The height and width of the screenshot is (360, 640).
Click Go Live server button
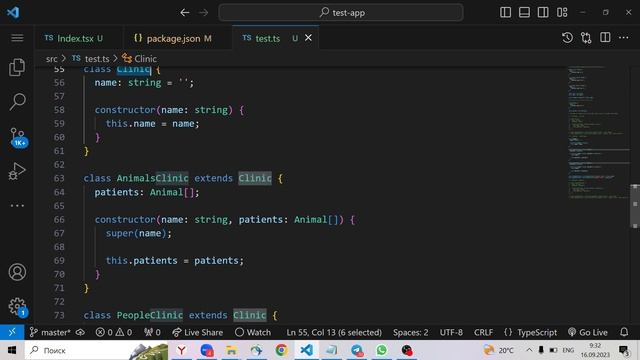point(588,332)
